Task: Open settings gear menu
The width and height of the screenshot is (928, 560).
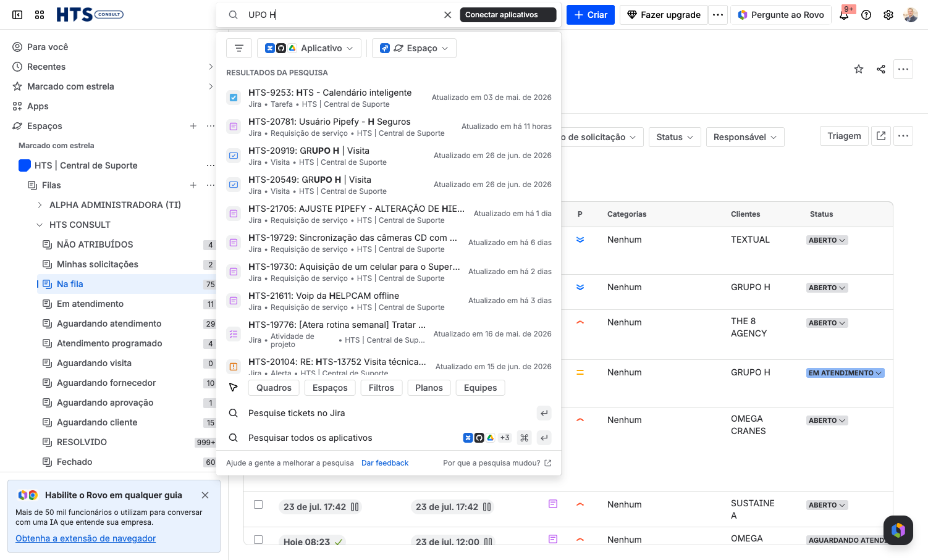Action: (888, 15)
